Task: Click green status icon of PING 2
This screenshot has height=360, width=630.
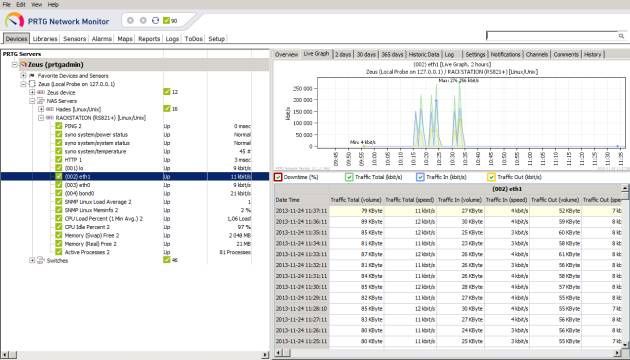Action: click(59, 126)
